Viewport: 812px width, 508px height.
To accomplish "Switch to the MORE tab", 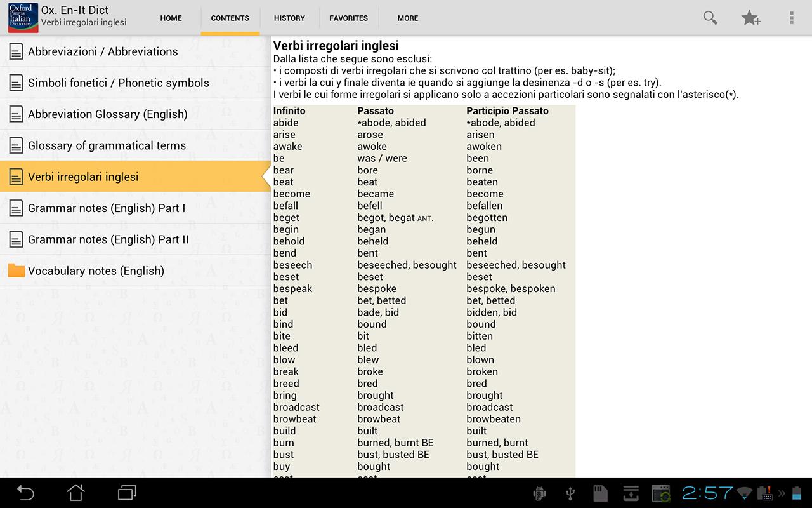I will (x=407, y=18).
